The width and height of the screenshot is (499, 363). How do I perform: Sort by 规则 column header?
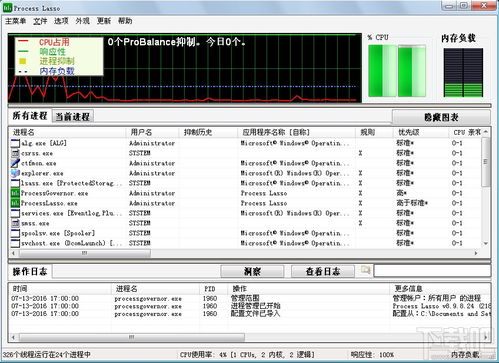(374, 132)
